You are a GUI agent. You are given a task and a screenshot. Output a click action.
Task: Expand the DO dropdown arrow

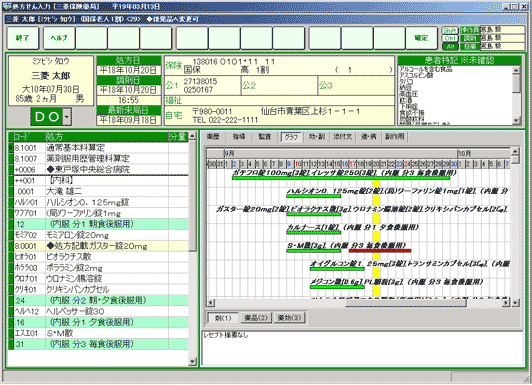click(x=67, y=117)
